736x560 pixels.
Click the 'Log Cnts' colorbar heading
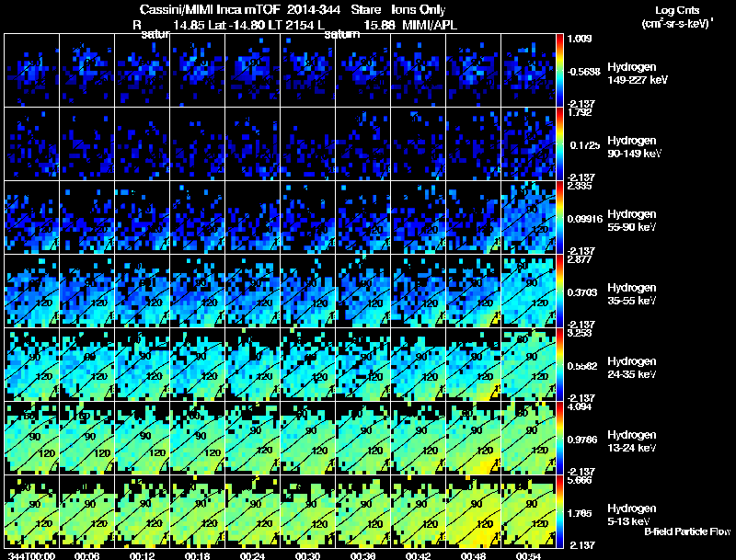click(677, 10)
